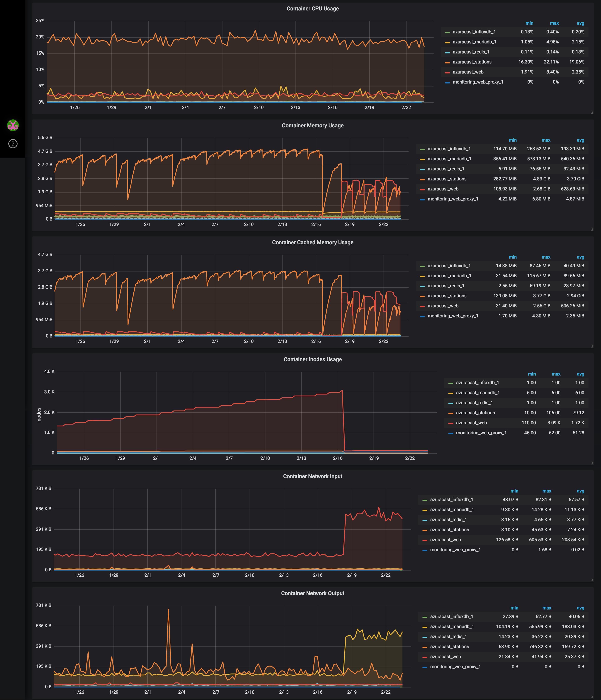Open Help via the question mark sidebar icon
Viewport: 601px width, 700px height.
13,144
